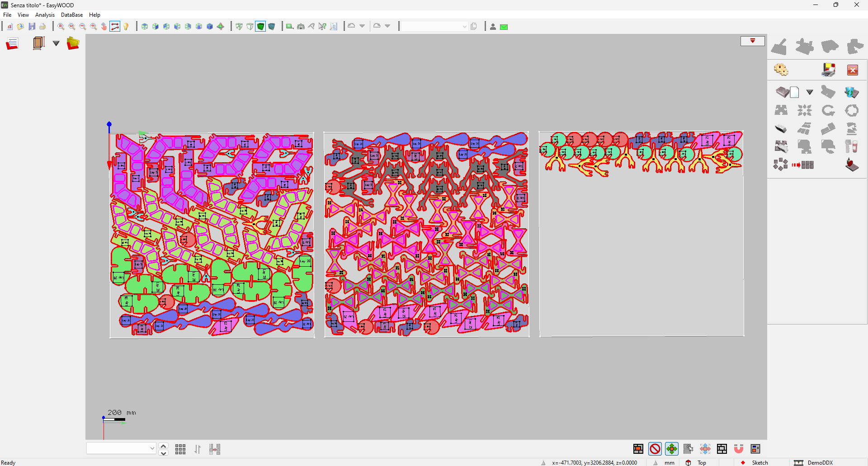Click the new document toolbar icon

[x=10, y=27]
